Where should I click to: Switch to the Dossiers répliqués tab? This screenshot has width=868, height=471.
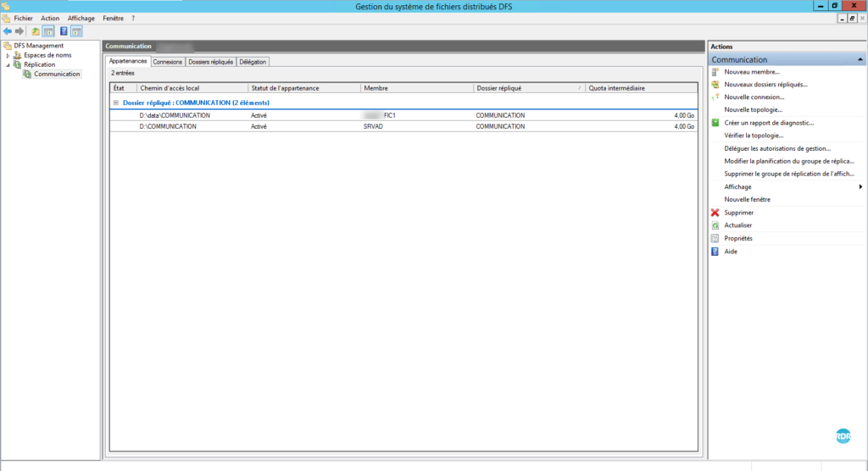(210, 62)
